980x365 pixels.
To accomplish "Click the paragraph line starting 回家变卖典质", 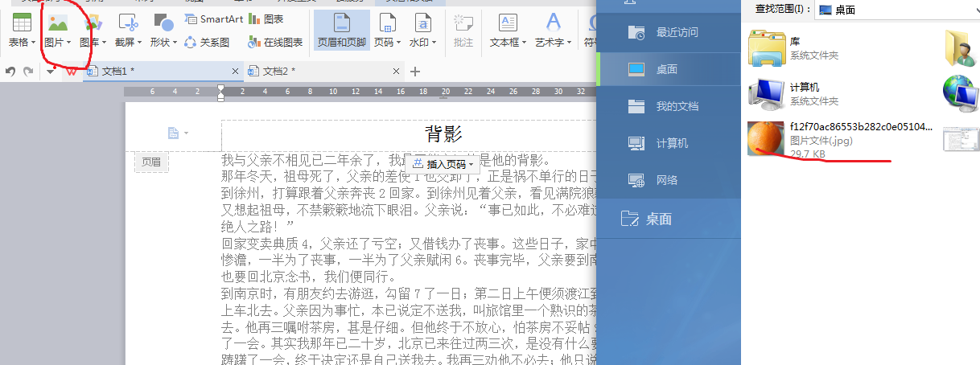I will click(x=409, y=244).
